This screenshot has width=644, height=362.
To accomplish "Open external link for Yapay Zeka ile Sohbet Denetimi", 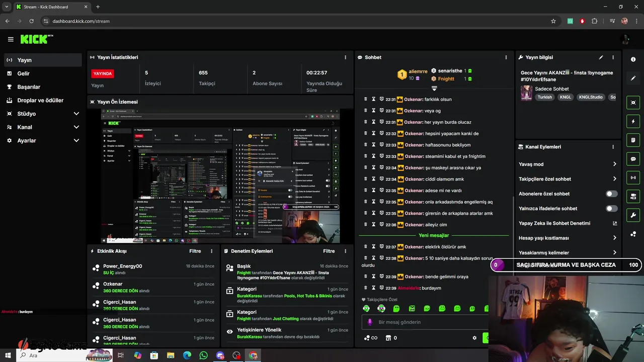I will [x=615, y=223].
